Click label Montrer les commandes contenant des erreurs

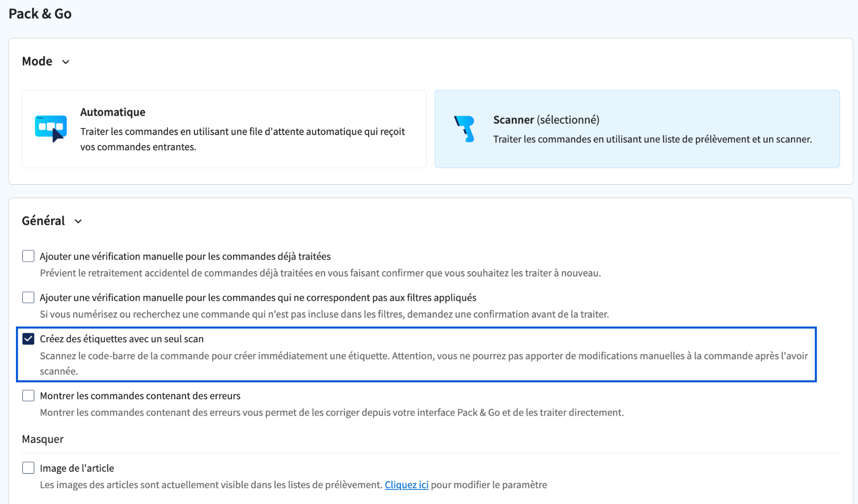[x=140, y=396]
